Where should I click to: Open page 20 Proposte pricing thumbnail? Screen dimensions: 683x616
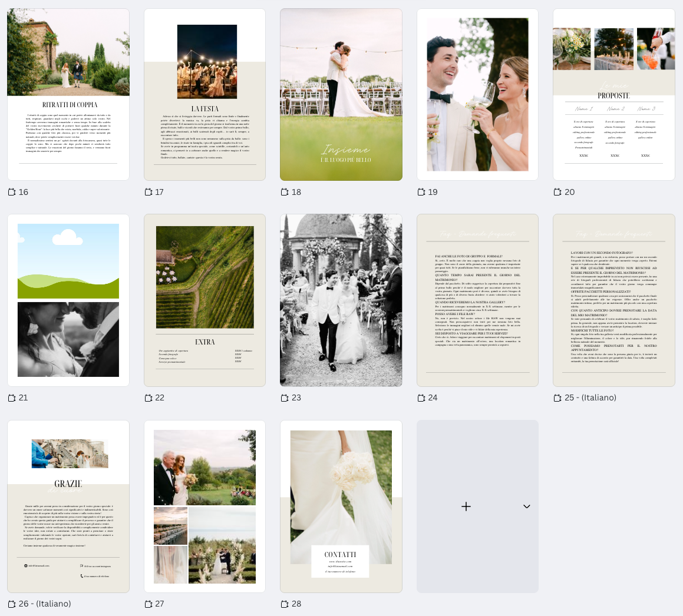[x=613, y=94]
